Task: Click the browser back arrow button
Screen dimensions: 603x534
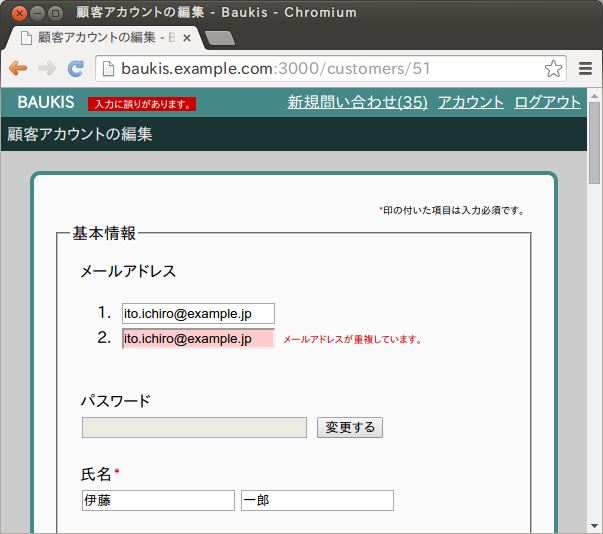Action: (18, 68)
